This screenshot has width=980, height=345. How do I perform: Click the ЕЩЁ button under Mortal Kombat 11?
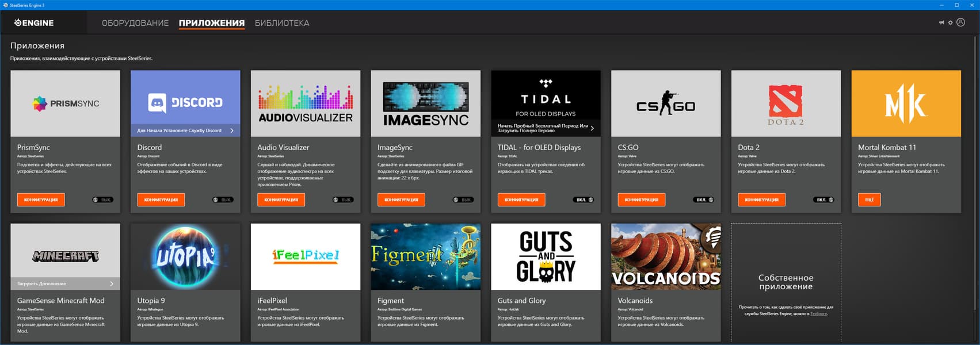coord(869,200)
